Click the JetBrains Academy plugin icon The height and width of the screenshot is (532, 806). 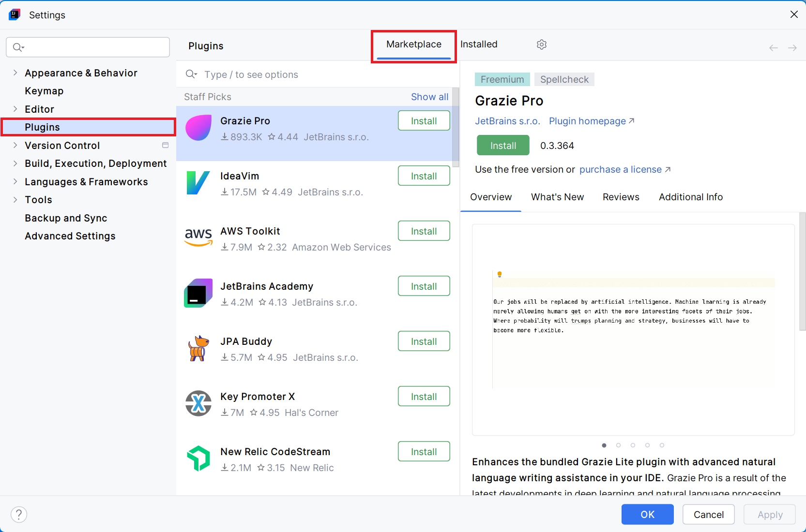point(198,293)
